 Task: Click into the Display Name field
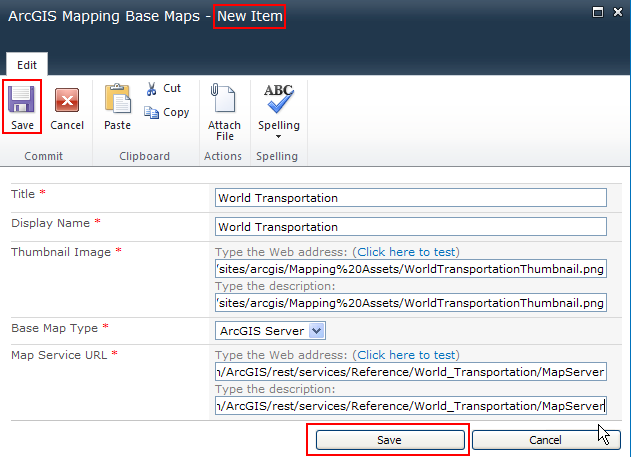point(410,227)
